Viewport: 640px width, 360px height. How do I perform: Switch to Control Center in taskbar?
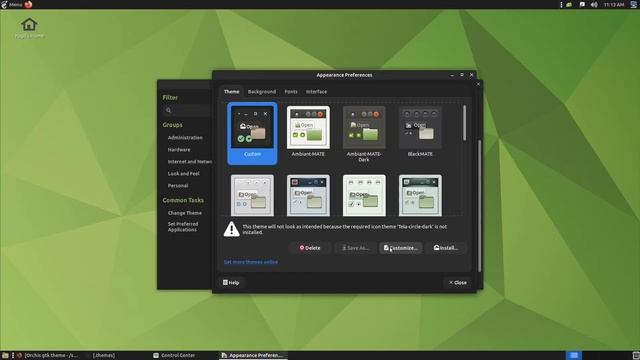click(184, 356)
